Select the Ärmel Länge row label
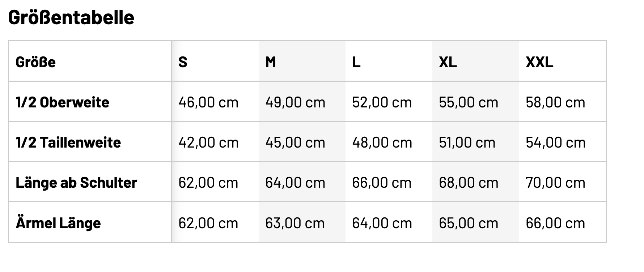 [x=58, y=223]
